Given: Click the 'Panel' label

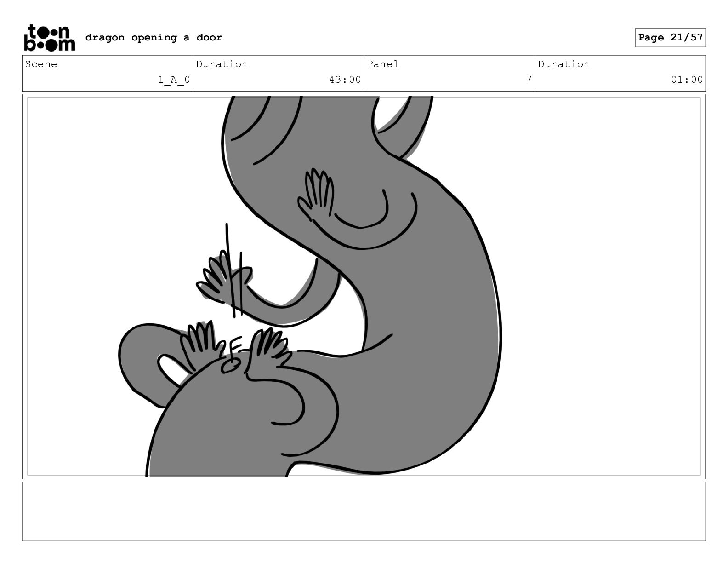Looking at the screenshot, I should [382, 64].
